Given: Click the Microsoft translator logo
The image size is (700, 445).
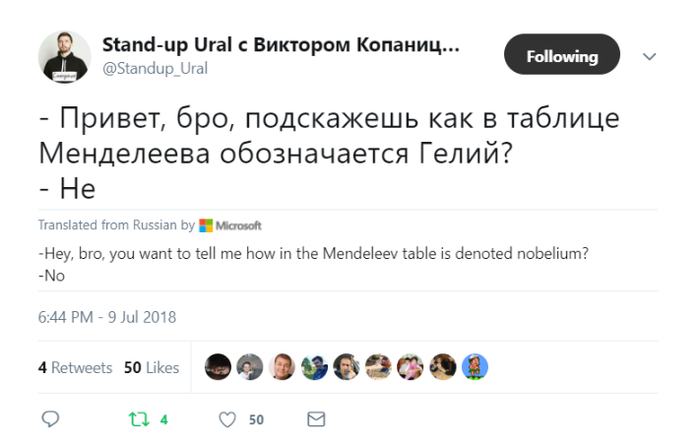Looking at the screenshot, I should [x=231, y=225].
